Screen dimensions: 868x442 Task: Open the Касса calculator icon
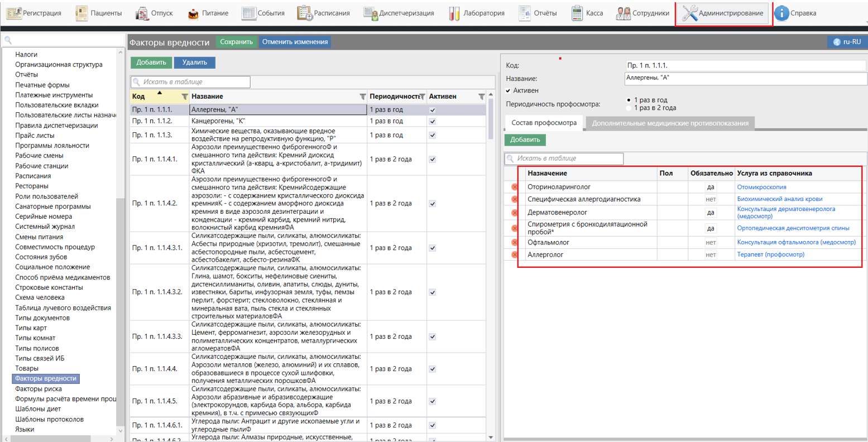click(577, 13)
